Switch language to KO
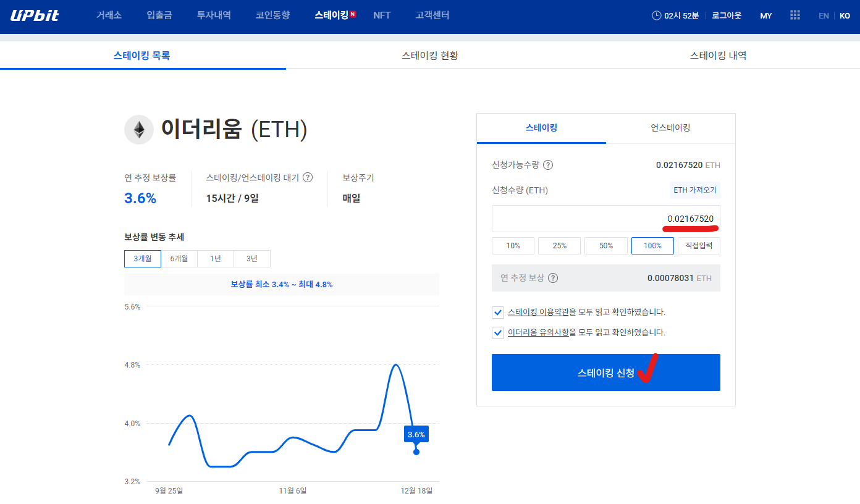Image resolution: width=860 pixels, height=504 pixels. click(845, 15)
